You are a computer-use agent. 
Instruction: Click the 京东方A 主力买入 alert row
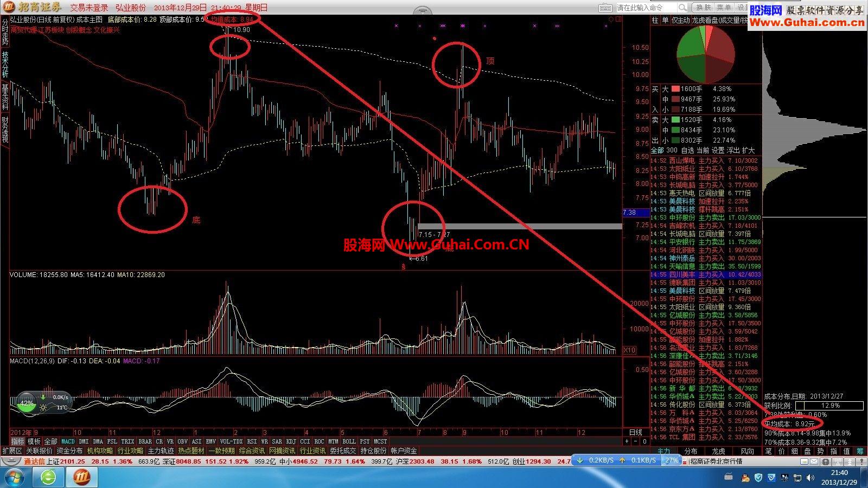pos(706,429)
